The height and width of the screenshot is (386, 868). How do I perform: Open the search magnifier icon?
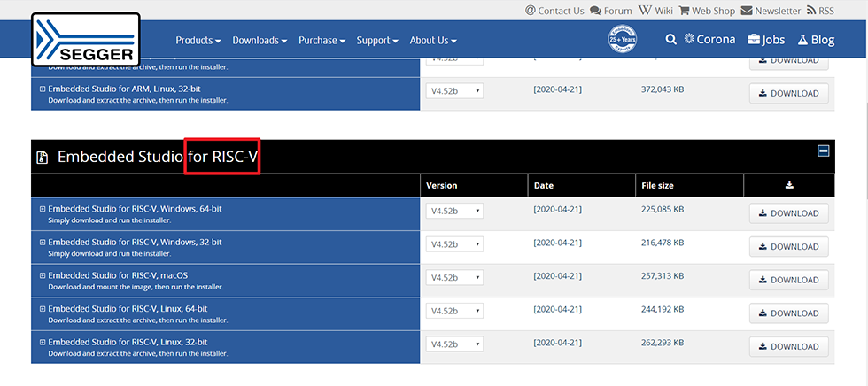[x=670, y=39]
